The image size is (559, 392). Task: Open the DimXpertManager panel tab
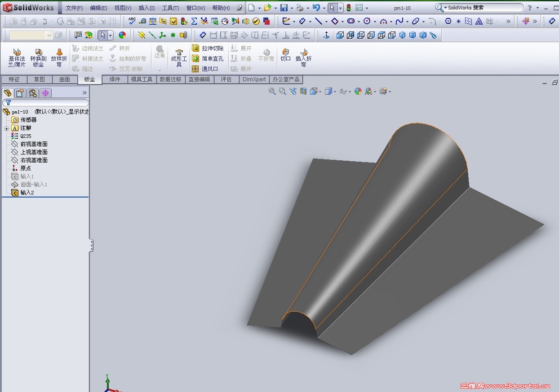(45, 93)
